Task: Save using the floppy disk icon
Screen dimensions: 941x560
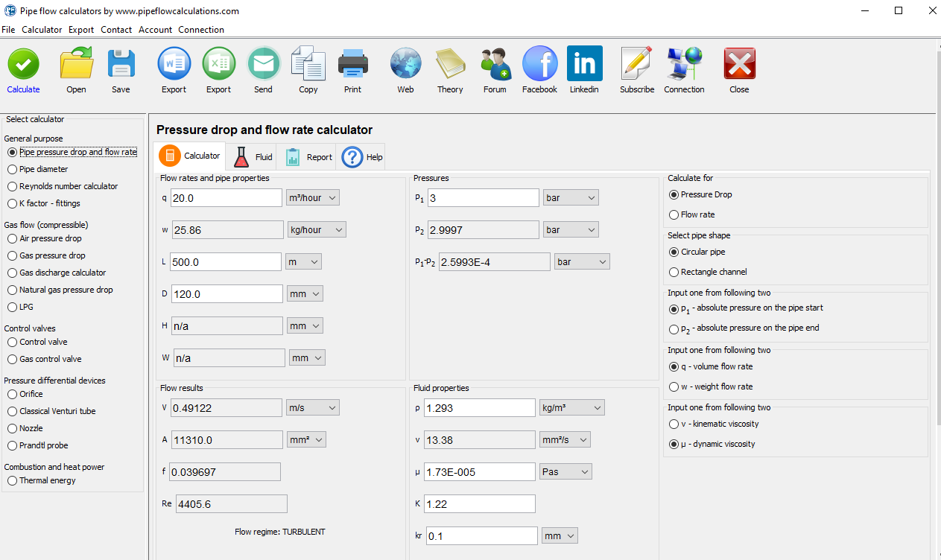Action: click(121, 65)
